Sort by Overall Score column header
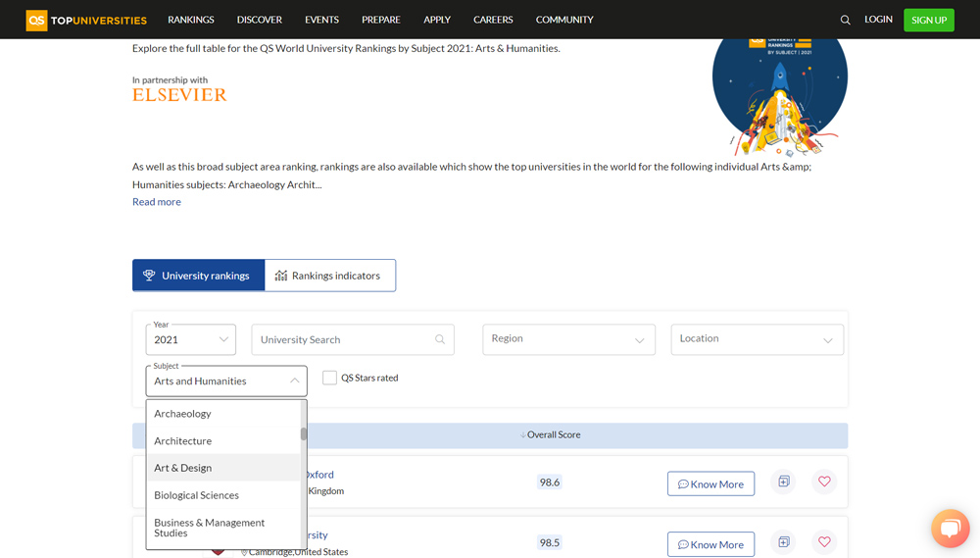Screen dimensions: 980x558 click(550, 434)
